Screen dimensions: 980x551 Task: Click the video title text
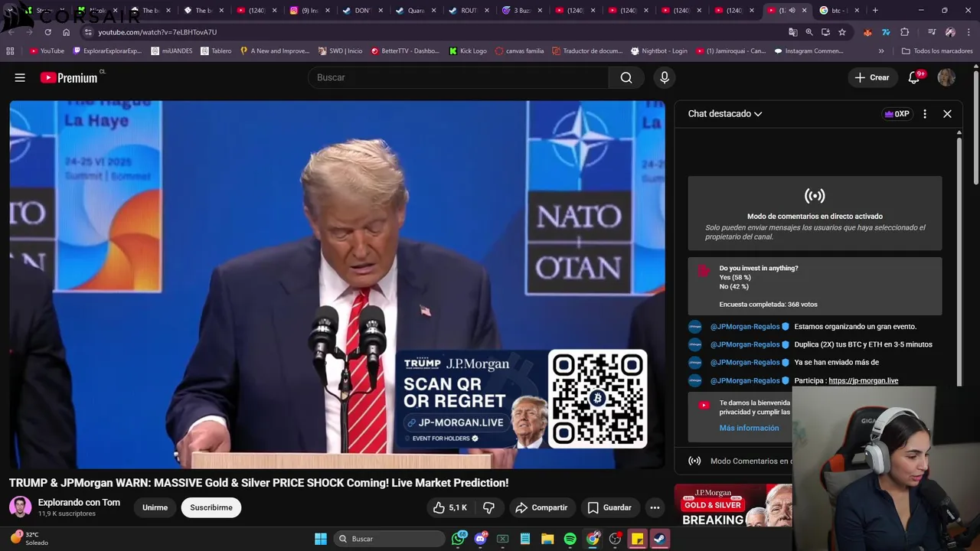[x=259, y=483]
